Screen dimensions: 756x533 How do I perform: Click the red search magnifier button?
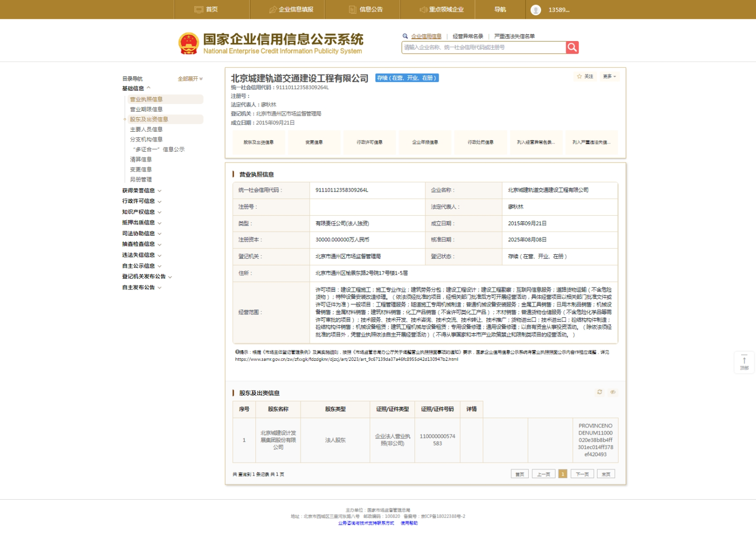572,48
